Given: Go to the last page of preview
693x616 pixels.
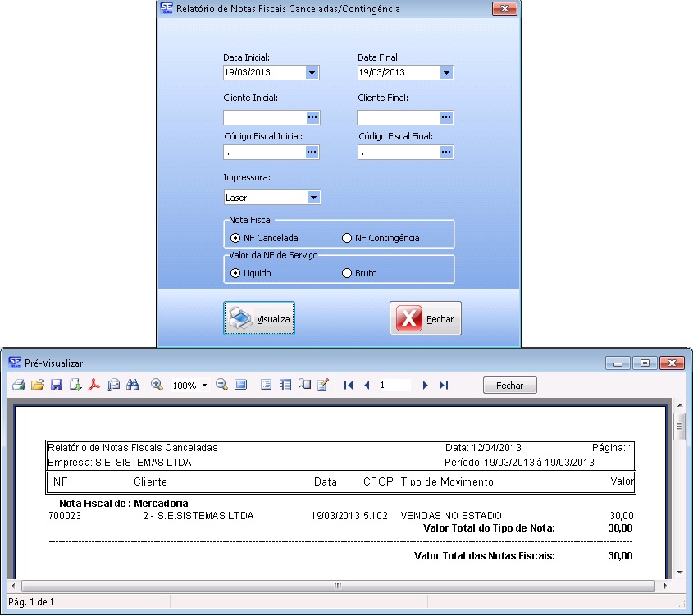Looking at the screenshot, I should 444,386.
